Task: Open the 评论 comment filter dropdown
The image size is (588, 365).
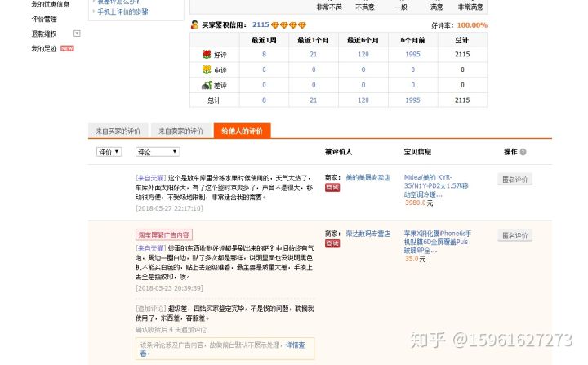Action: (x=158, y=152)
